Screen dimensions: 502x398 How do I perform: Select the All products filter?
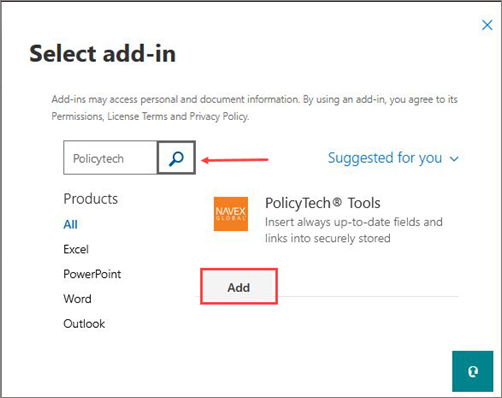70,224
